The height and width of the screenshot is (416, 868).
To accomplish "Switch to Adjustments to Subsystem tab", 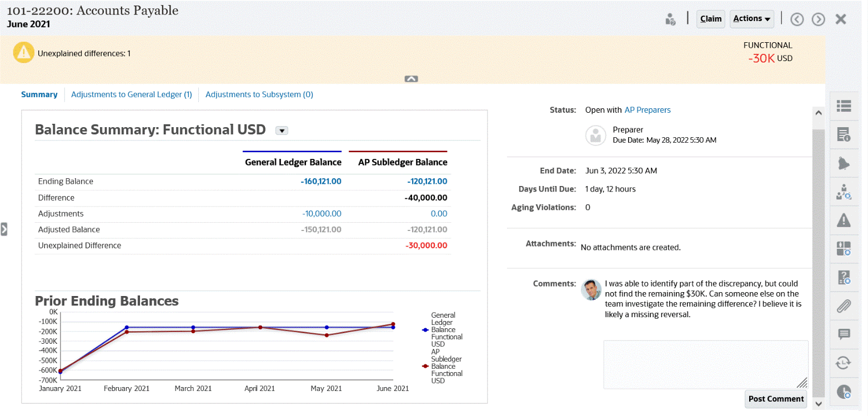I will [x=259, y=94].
